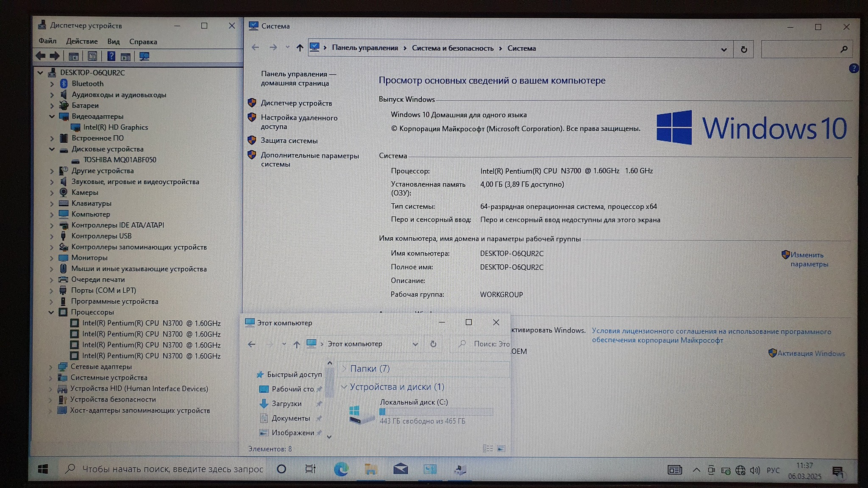Viewport: 868px width, 488px height.
Task: Click the Защита системы link
Action: pyautogui.click(x=289, y=141)
